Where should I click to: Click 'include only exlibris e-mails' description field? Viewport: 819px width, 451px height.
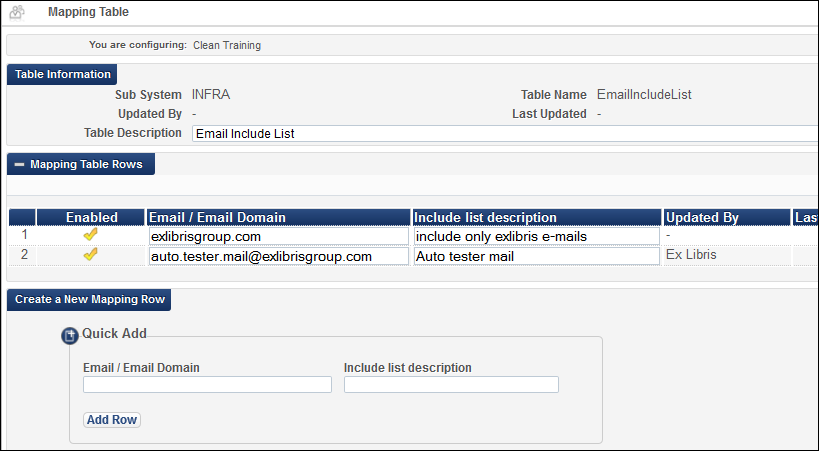(536, 236)
